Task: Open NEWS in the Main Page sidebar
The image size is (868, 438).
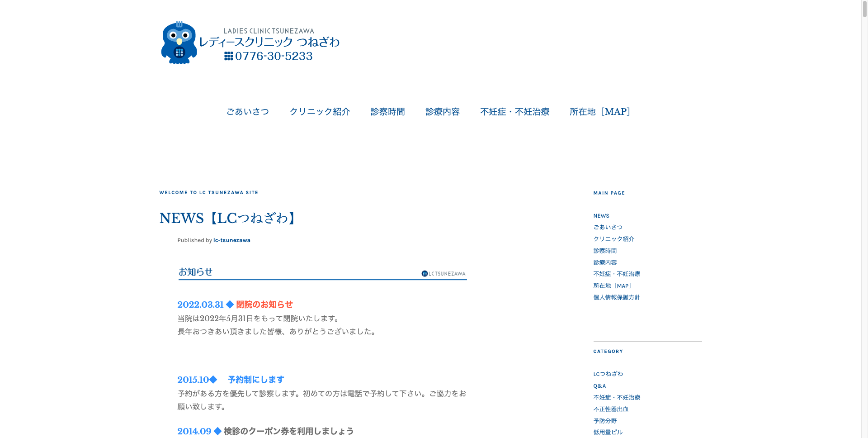Action: click(x=601, y=216)
